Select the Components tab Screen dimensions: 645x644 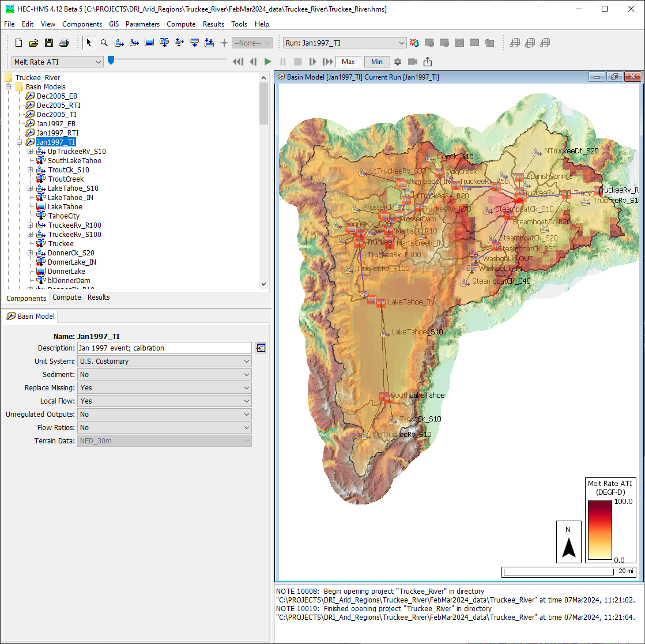27,298
